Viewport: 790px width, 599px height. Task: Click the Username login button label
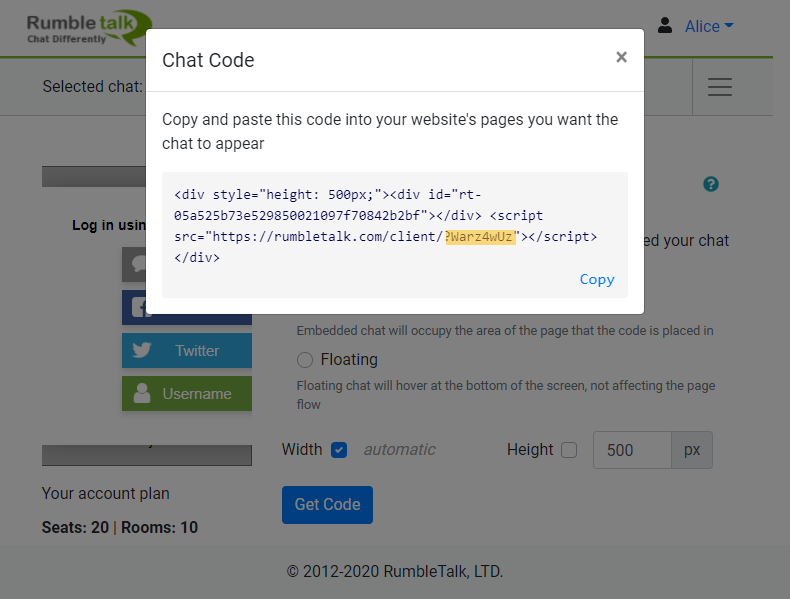[197, 394]
